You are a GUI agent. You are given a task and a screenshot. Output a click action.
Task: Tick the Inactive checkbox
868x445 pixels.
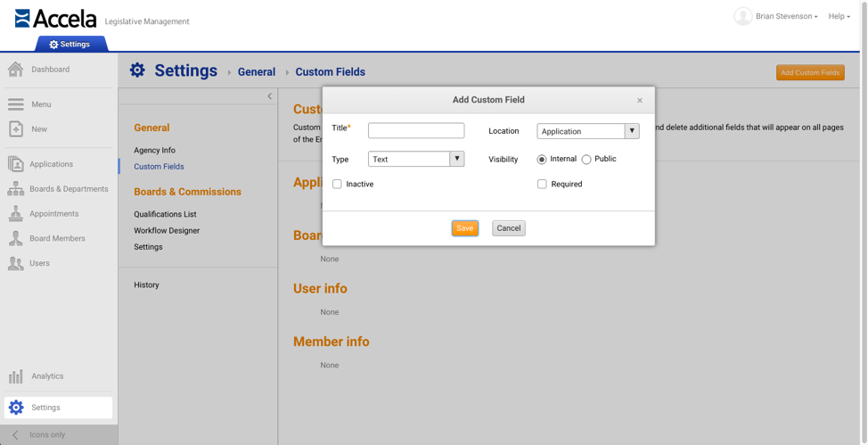click(x=337, y=184)
